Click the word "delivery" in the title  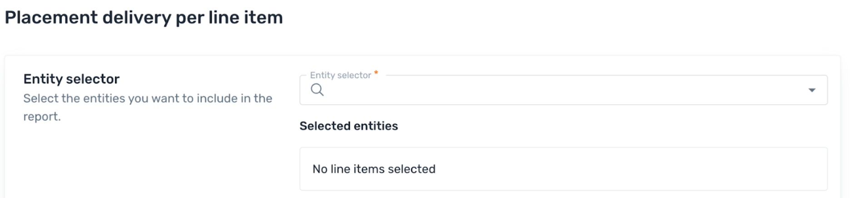coord(137,18)
